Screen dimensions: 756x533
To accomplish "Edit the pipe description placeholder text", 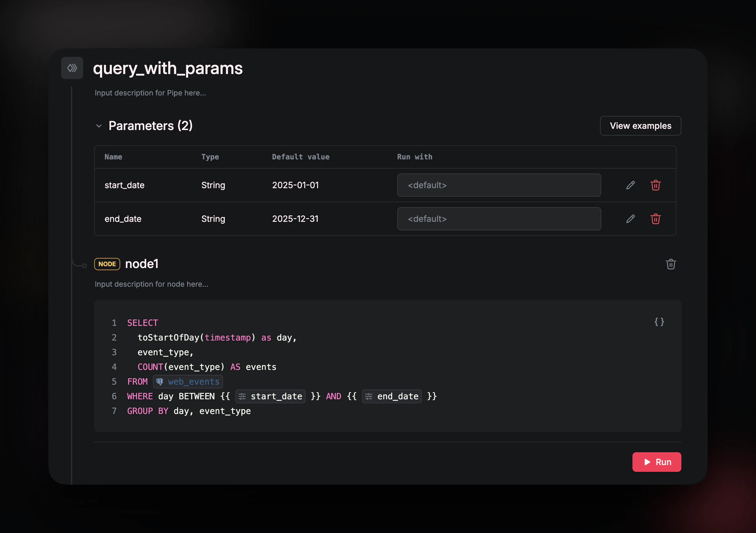I will tap(150, 93).
